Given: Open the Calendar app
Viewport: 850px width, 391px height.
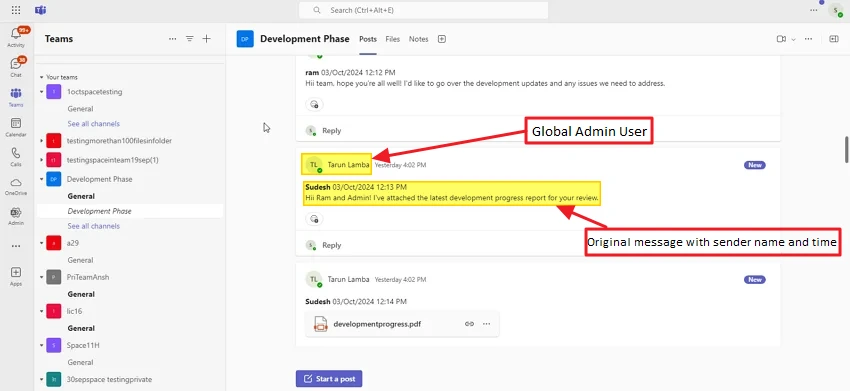Looking at the screenshot, I should (x=16, y=127).
